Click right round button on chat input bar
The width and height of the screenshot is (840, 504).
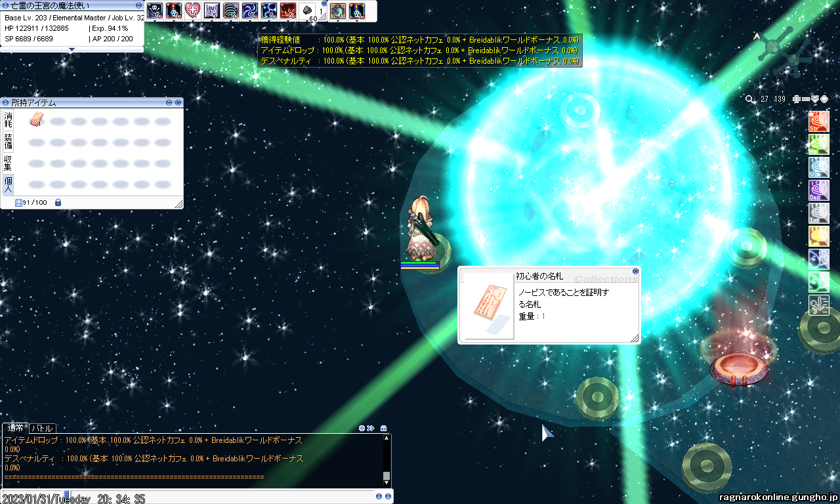click(388, 497)
